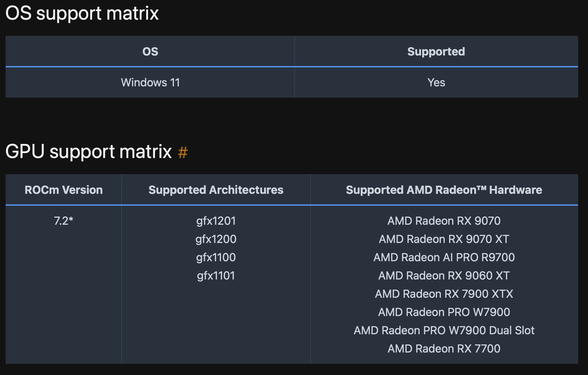Click the 7.2* ROCm version entry

tap(64, 221)
